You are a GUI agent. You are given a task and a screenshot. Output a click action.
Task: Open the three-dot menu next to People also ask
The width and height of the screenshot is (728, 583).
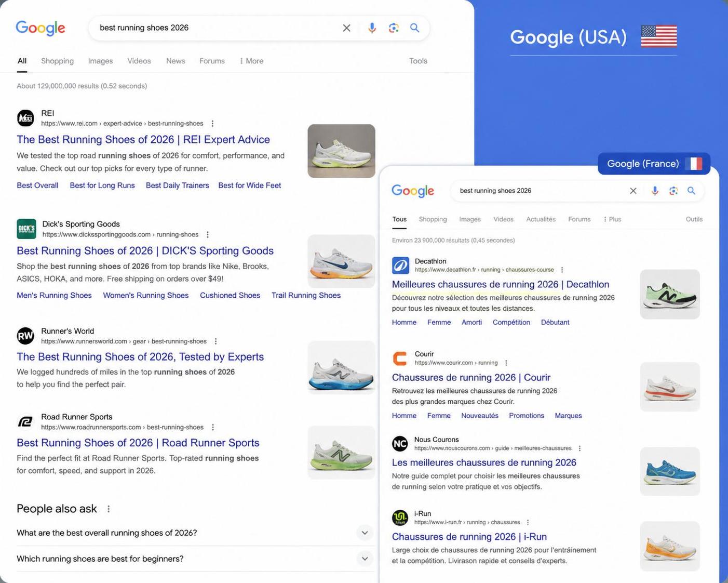point(109,509)
